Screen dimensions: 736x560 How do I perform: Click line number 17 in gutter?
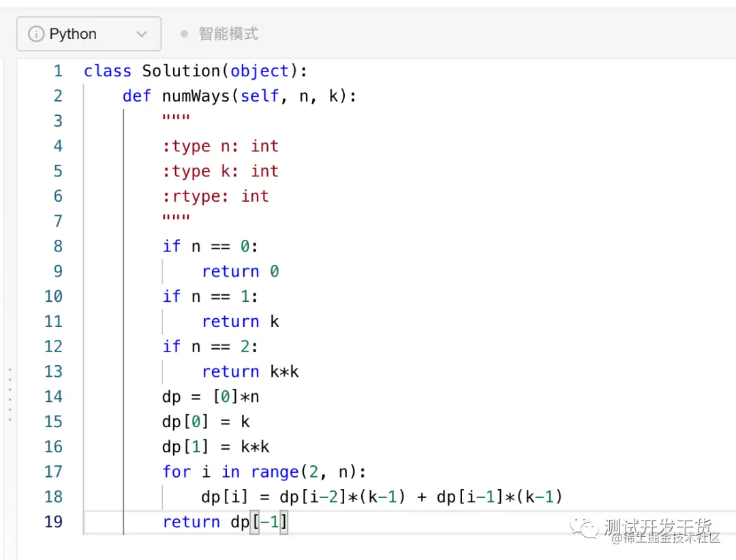pos(53,471)
